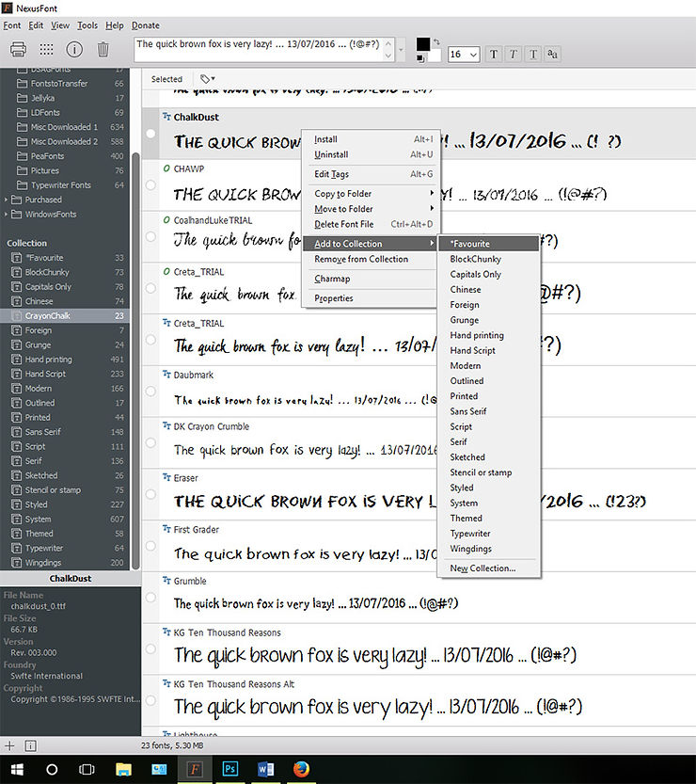Select the radio circle for Daubmark font

(150, 391)
